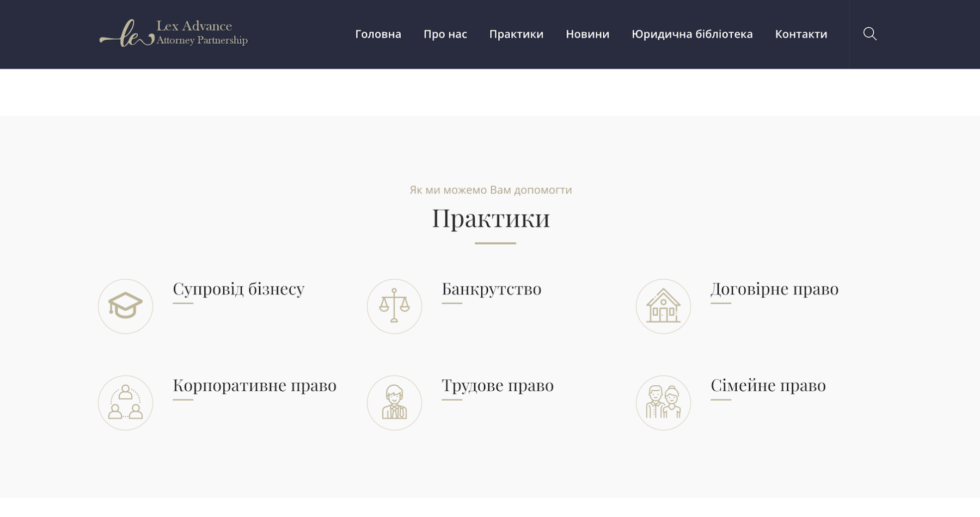This screenshot has width=980, height=517.
Task: Go to Головна in the navigation
Action: pos(378,34)
